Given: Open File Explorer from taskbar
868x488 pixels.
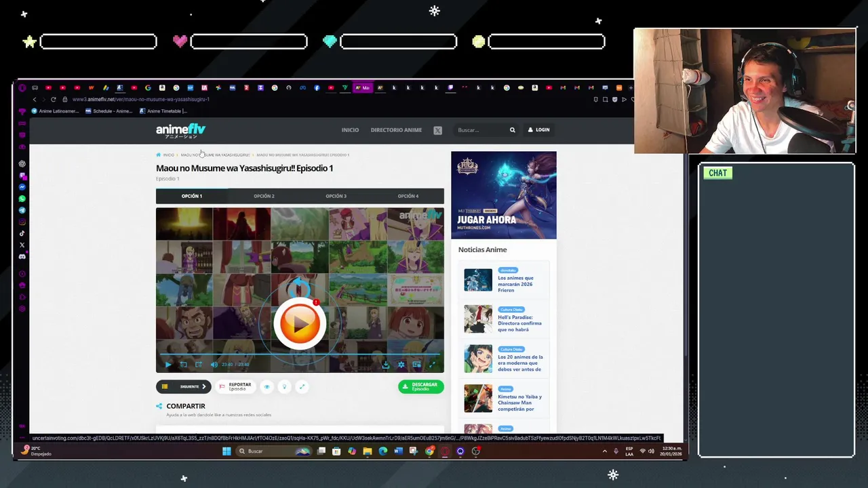Looking at the screenshot, I should (368, 451).
